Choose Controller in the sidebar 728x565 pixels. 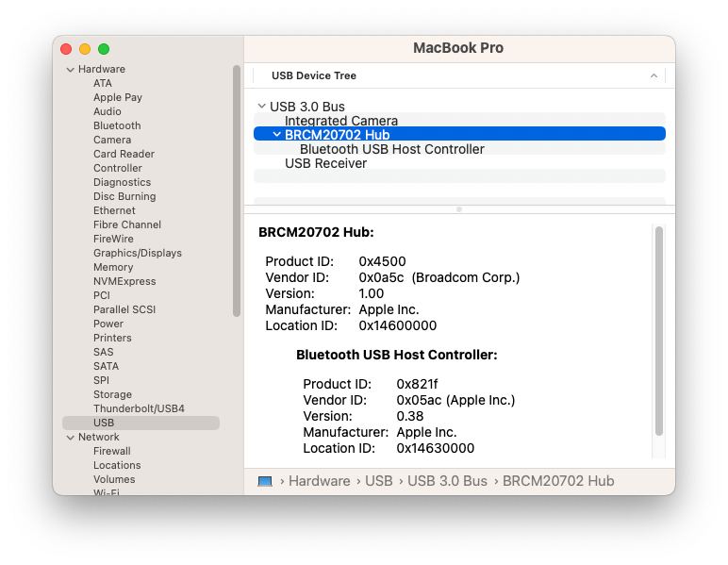118,168
